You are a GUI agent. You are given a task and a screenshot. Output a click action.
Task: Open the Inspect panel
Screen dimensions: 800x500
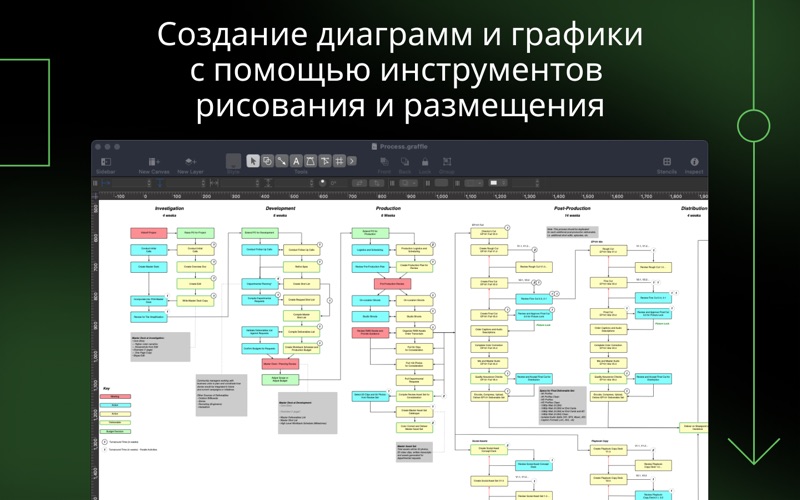694,162
